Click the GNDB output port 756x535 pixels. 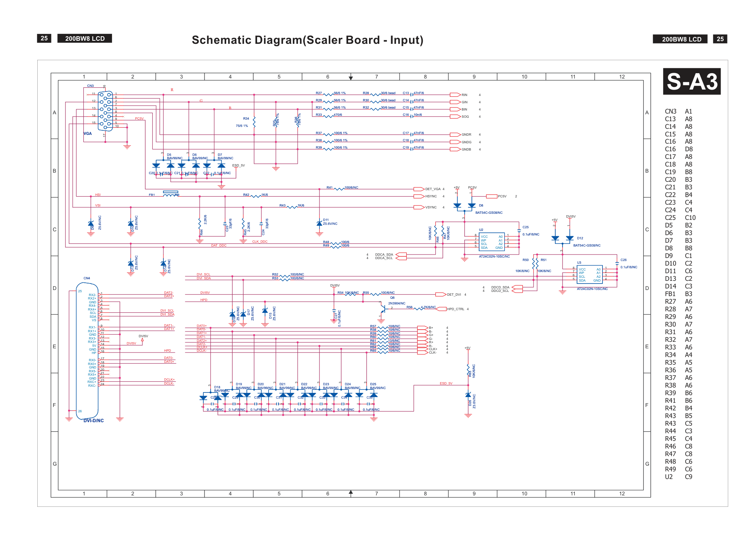pyautogui.click(x=456, y=149)
